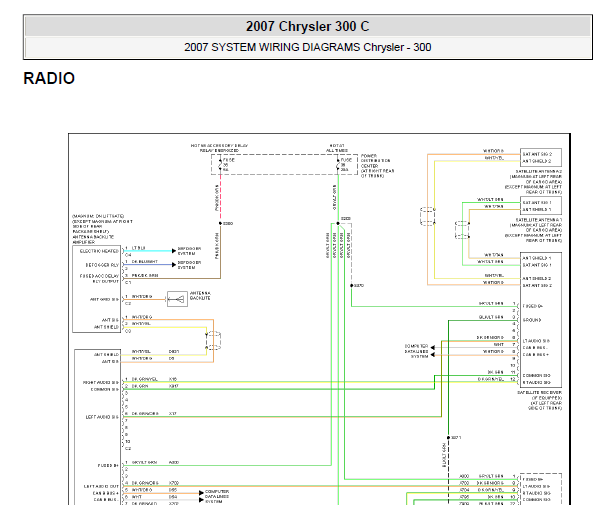
Task: Click 'COMPUTER DATA LINES SYSTEM' near satellite receiver
Action: coord(416,351)
